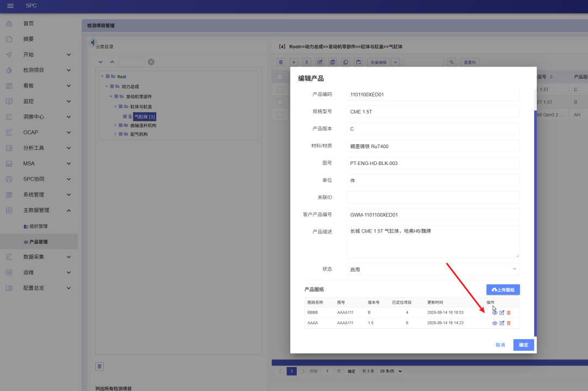The height and width of the screenshot is (391, 588).
Task: Select the 气缸体 [3] tree node
Action: pos(144,117)
